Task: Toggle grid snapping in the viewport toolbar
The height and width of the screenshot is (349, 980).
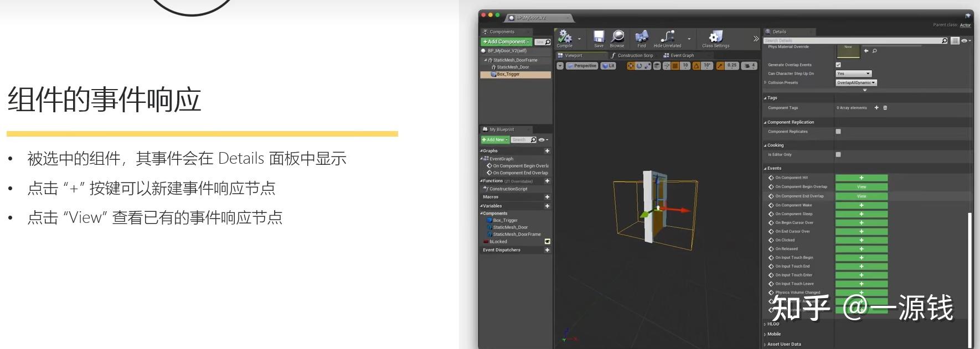Action: [x=675, y=66]
